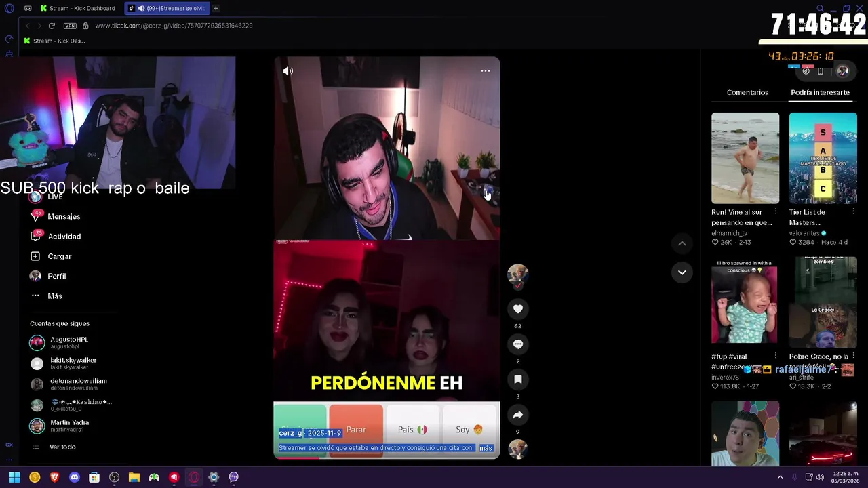Open Discord from taskbar
The image size is (868, 488).
75,477
